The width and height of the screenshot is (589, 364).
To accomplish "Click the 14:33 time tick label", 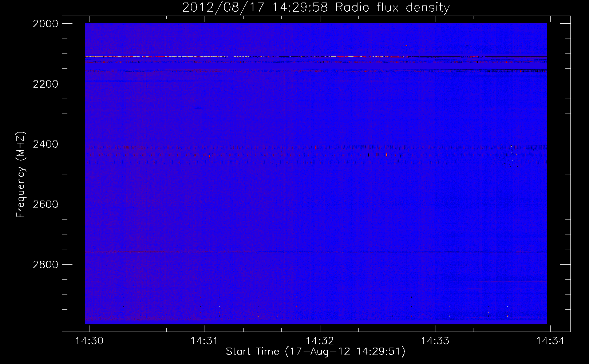I will coord(435,341).
